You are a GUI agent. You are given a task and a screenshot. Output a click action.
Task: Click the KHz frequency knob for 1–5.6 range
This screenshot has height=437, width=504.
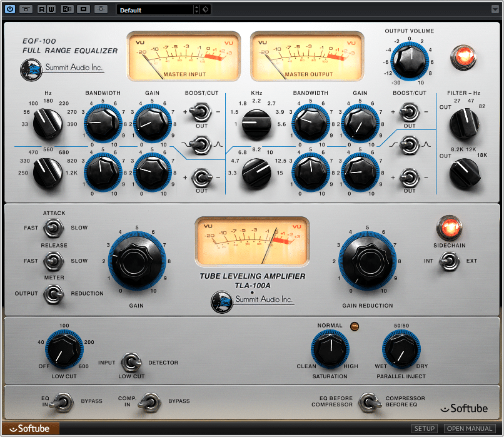(x=256, y=124)
